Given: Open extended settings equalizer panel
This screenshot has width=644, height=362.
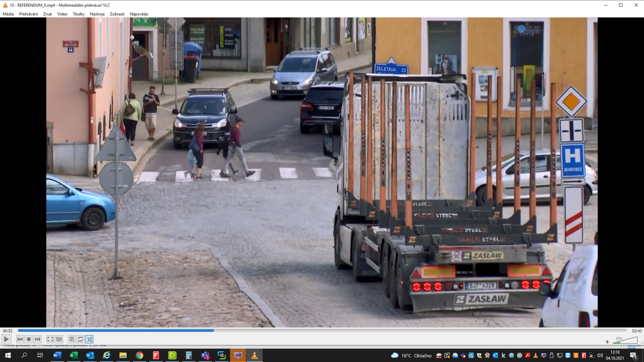Looking at the screenshot, I should (59, 339).
